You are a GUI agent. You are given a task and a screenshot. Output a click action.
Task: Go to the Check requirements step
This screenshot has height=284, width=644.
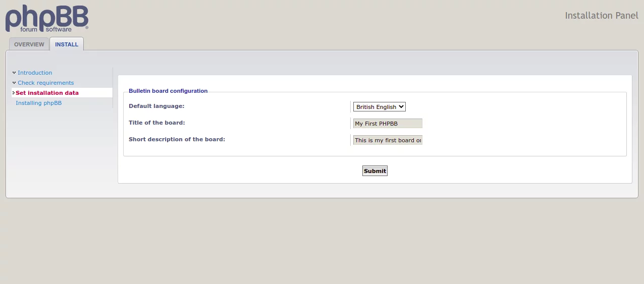tap(45, 83)
